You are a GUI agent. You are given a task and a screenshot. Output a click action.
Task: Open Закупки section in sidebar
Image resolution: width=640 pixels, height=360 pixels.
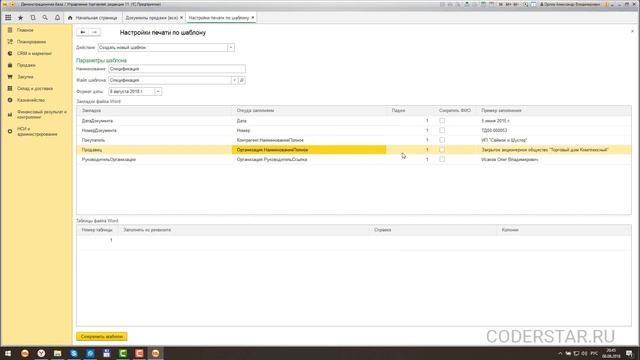click(x=25, y=77)
